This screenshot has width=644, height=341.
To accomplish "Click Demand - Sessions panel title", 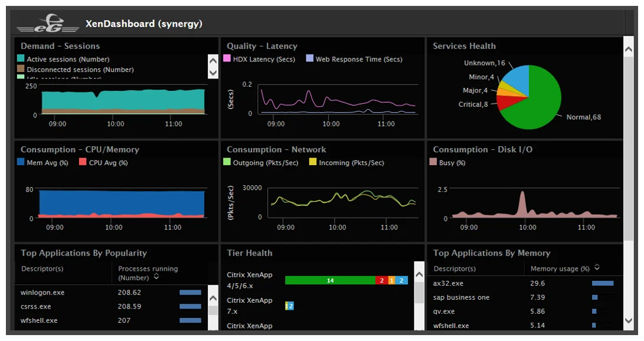I will pyautogui.click(x=60, y=46).
